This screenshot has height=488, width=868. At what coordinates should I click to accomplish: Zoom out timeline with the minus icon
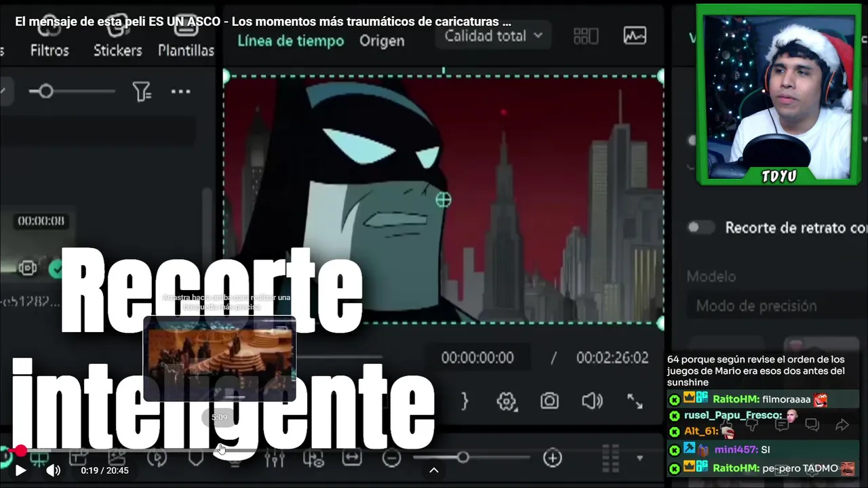pyautogui.click(x=391, y=458)
